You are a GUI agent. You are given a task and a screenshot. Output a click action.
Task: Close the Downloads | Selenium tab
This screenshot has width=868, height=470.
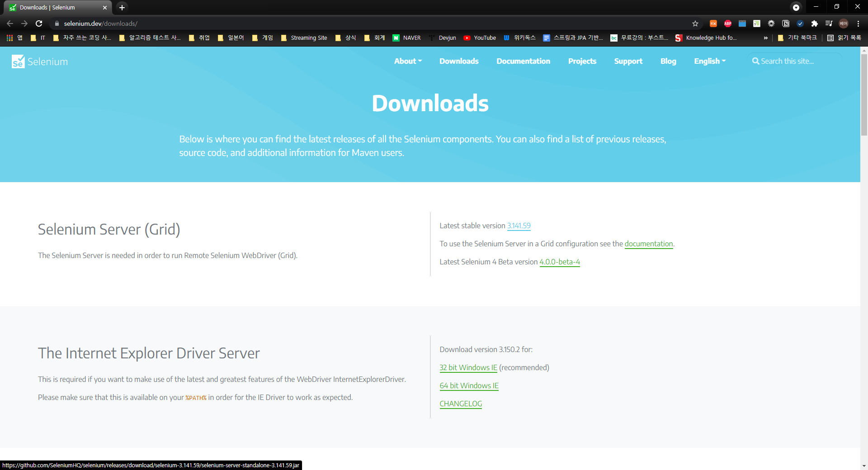coord(105,8)
